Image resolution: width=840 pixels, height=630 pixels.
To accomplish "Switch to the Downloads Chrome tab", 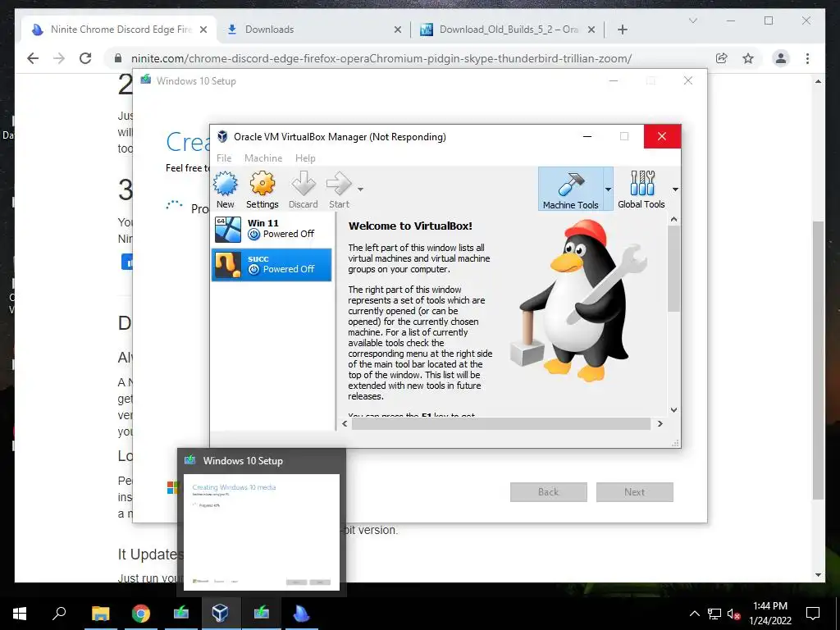I will coord(313,30).
